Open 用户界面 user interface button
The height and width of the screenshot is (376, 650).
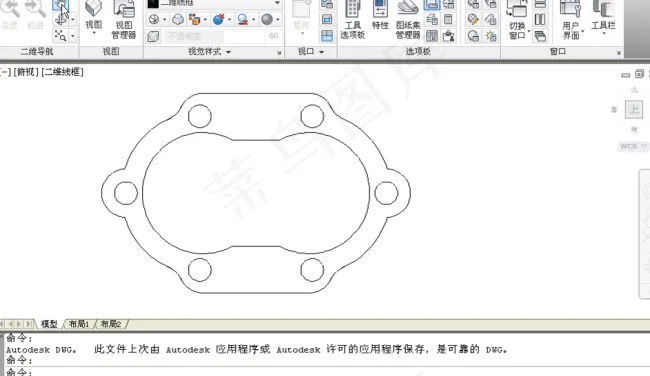[x=571, y=19]
